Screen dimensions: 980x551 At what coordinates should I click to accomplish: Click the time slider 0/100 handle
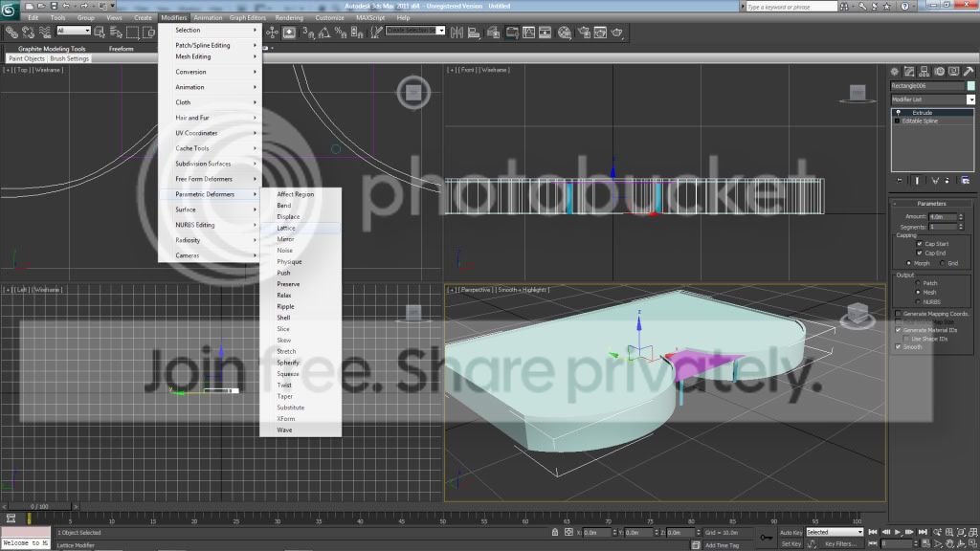click(39, 506)
